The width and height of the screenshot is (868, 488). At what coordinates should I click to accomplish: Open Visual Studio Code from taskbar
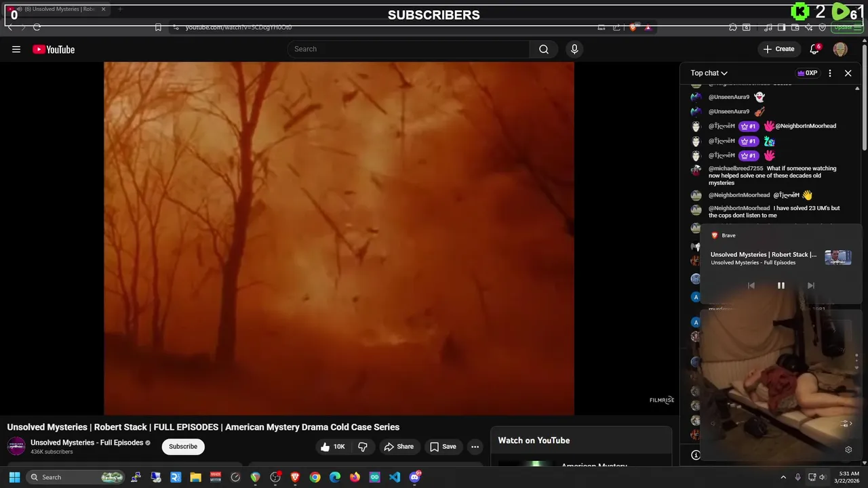[x=395, y=477]
